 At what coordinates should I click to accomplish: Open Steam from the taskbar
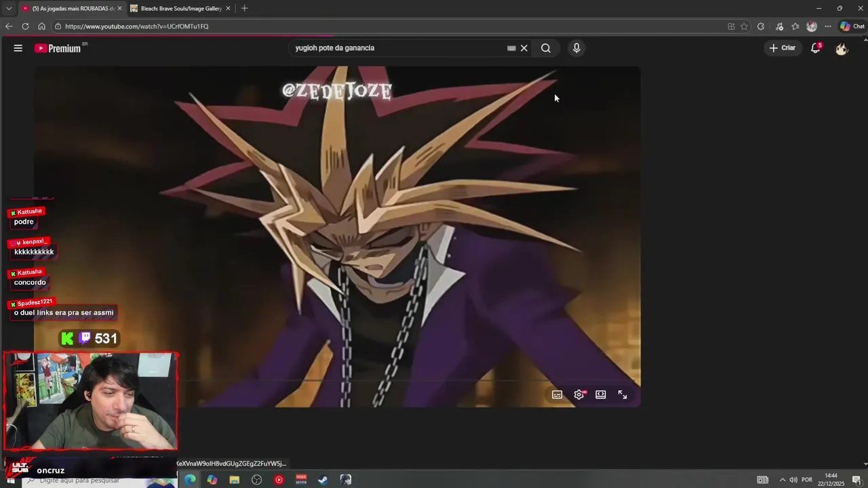[x=323, y=480]
